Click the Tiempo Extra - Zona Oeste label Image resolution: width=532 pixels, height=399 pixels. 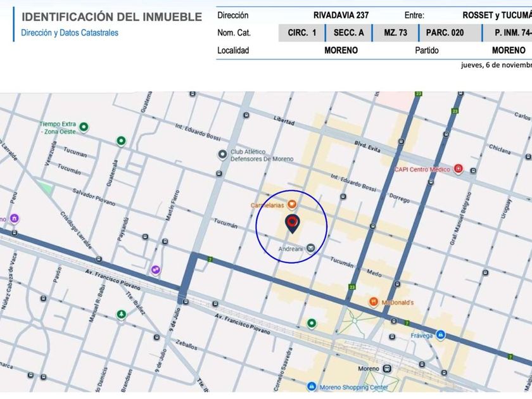click(x=58, y=127)
